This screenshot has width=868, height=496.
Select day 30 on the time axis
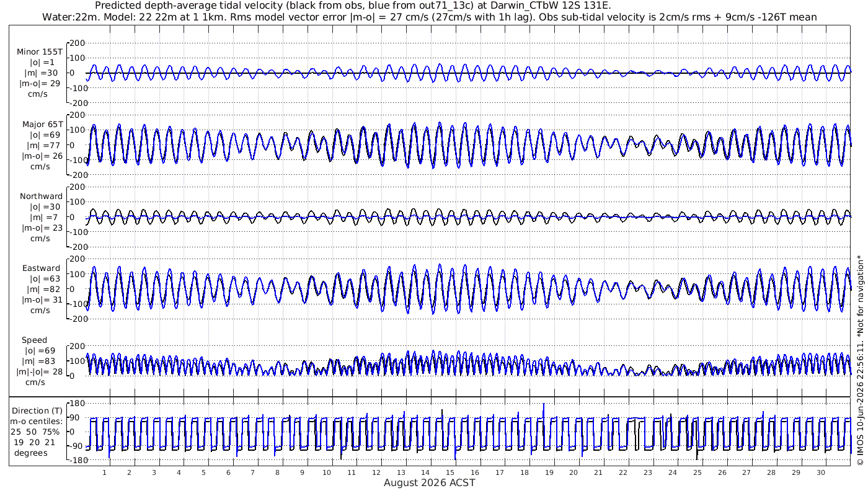821,472
